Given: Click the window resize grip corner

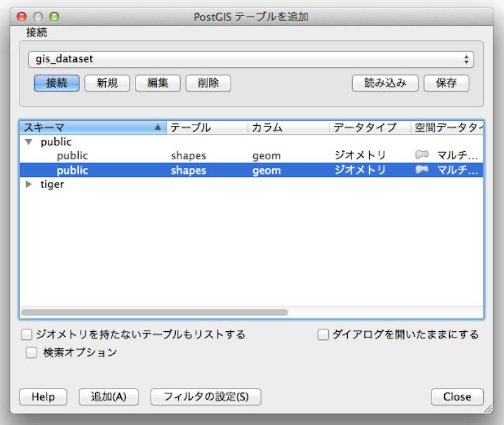Looking at the screenshot, I should 488,409.
